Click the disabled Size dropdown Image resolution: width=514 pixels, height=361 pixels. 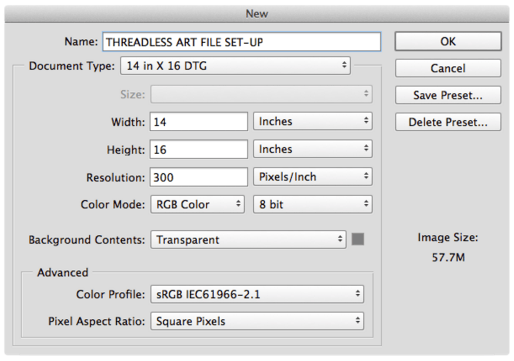(x=261, y=94)
